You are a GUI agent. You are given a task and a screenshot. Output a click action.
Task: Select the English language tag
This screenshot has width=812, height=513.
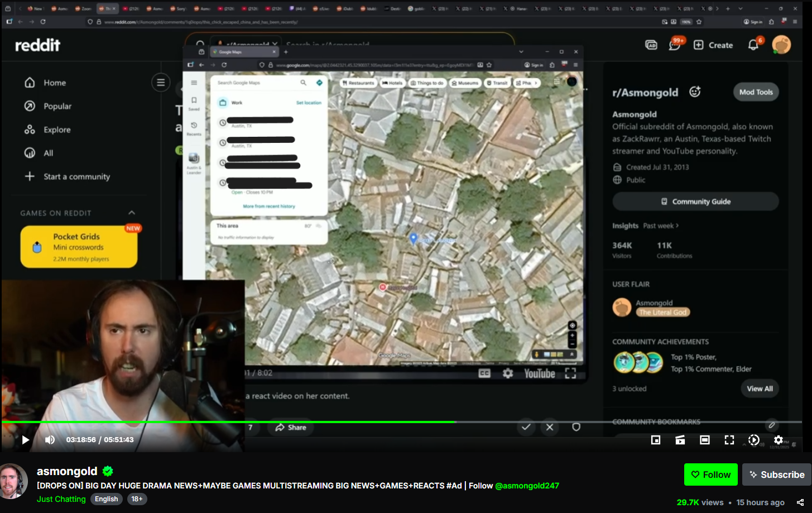(x=106, y=499)
